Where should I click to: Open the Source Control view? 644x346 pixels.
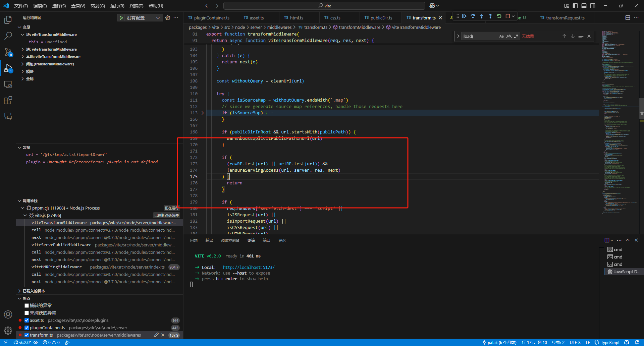[8, 52]
